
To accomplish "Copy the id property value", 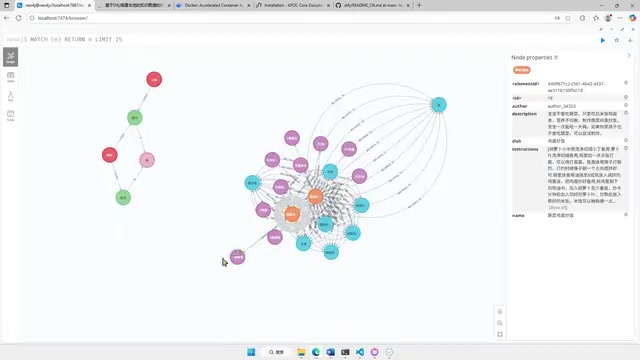I will click(626, 98).
